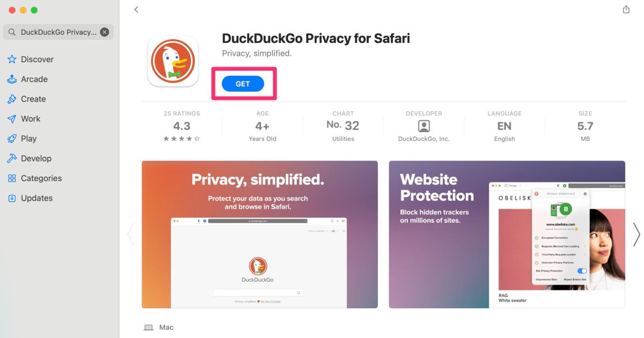Screen dimensions: 644x338
Task: Select Create in the sidebar
Action: coord(33,99)
